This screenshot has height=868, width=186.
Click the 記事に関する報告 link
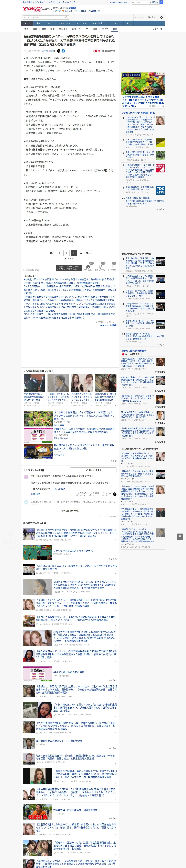(x=32, y=270)
